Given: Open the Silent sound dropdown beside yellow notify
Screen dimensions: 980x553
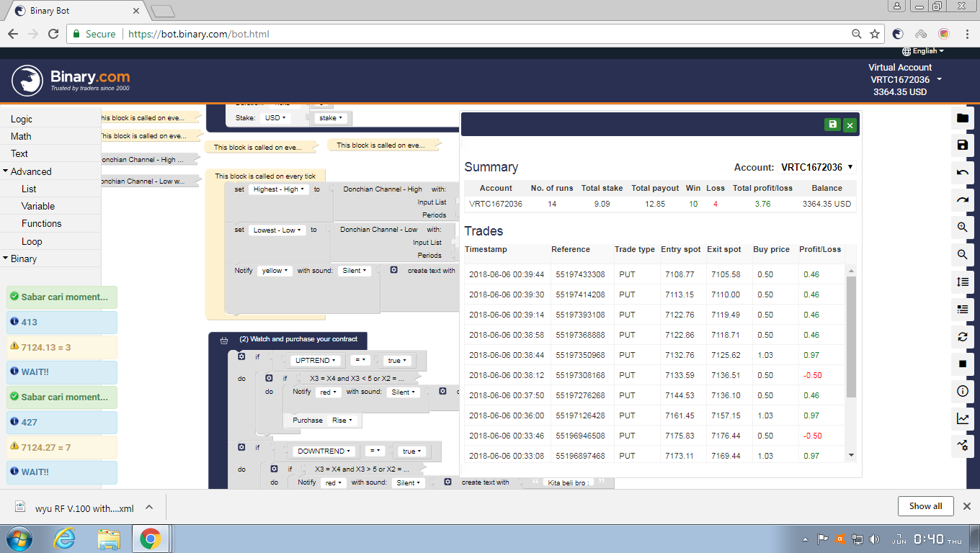Looking at the screenshot, I should (355, 271).
